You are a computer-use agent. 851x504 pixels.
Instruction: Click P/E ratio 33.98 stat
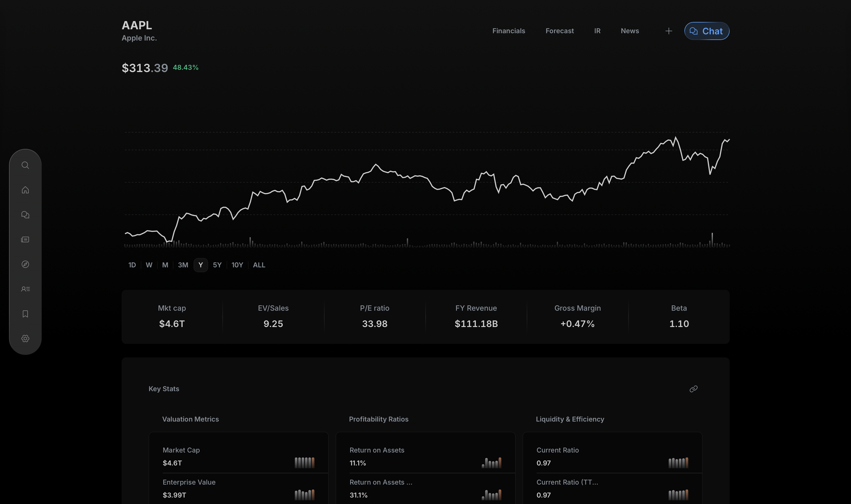374,317
